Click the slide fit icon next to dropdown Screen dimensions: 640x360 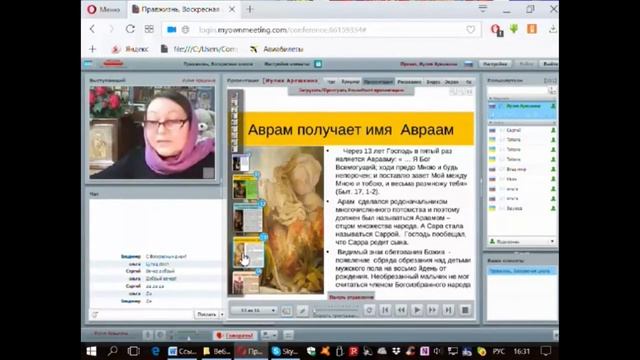[x=287, y=311]
